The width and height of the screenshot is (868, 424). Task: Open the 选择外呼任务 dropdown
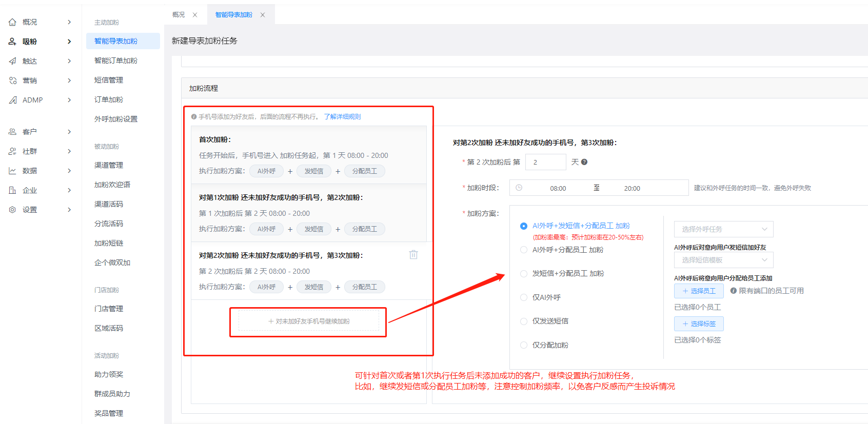723,229
